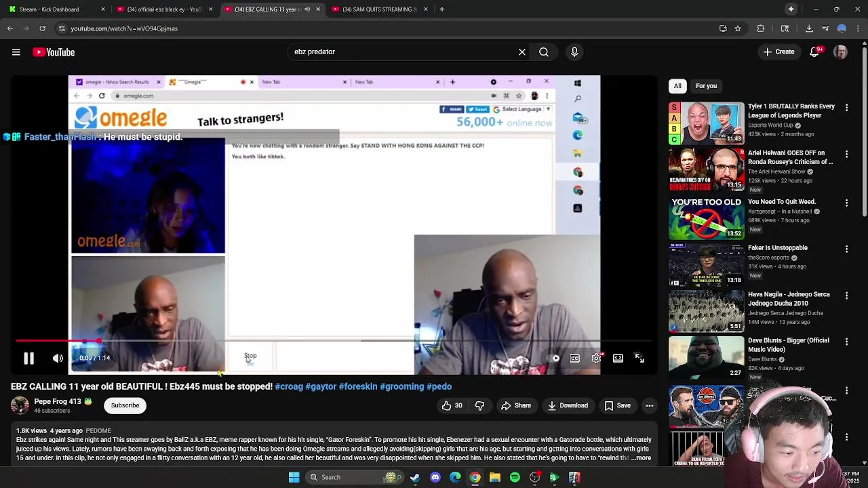
Task: Open more actions below the video
Action: tap(650, 405)
